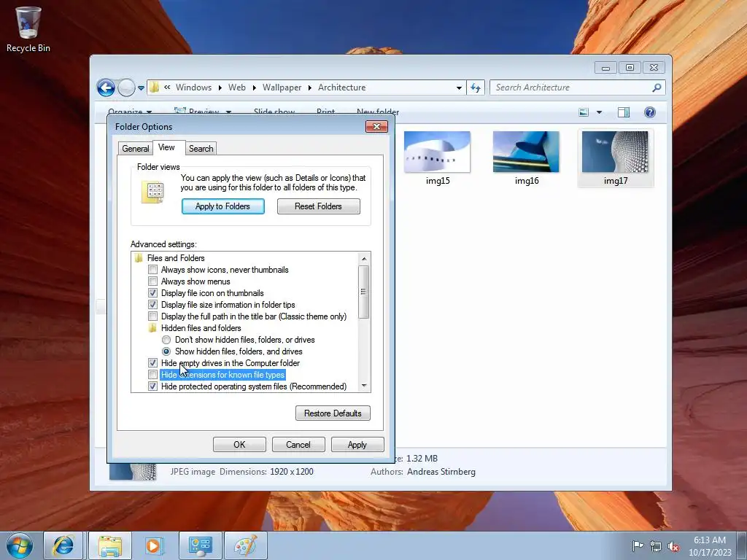
Task: Open the view options dropdown arrow
Action: (600, 112)
